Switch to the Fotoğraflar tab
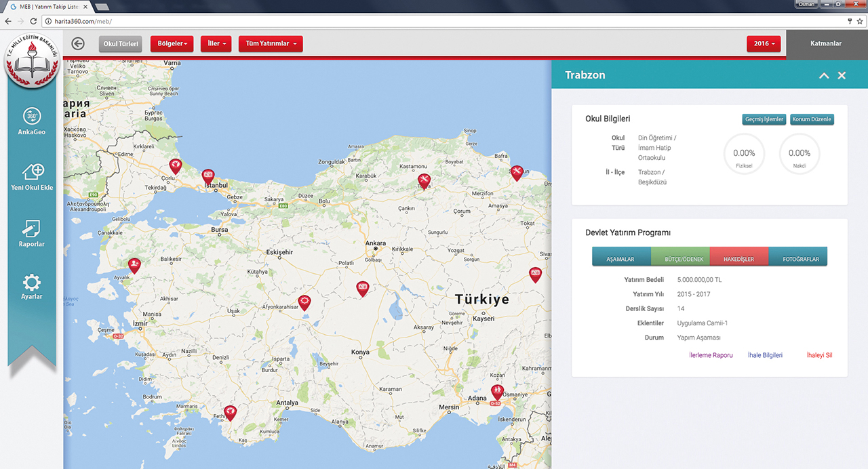This screenshot has width=868, height=469. (800, 259)
